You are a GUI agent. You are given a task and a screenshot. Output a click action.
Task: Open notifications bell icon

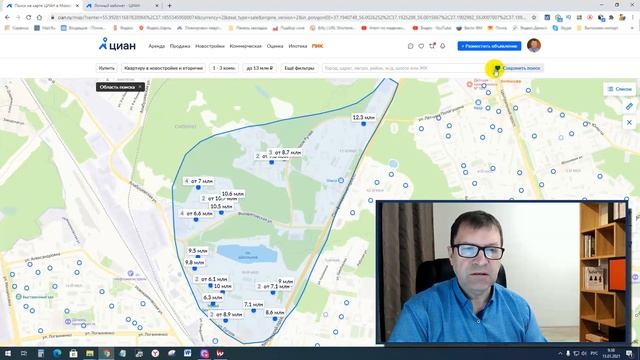coord(442,46)
